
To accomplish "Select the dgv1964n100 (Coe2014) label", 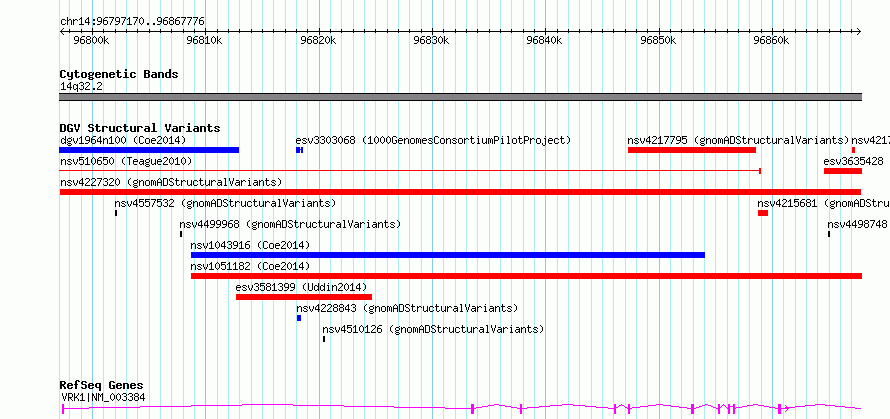I will pos(123,140).
